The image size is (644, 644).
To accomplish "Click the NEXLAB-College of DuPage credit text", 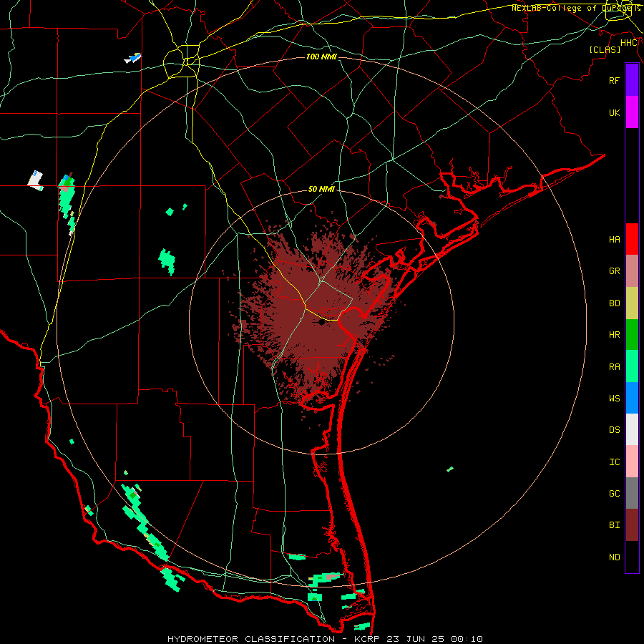I will pos(576,8).
